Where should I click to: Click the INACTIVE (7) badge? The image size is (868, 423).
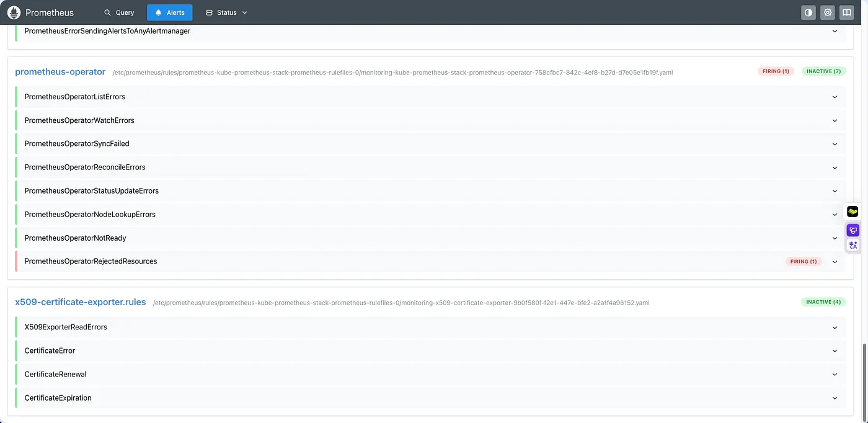tap(823, 71)
